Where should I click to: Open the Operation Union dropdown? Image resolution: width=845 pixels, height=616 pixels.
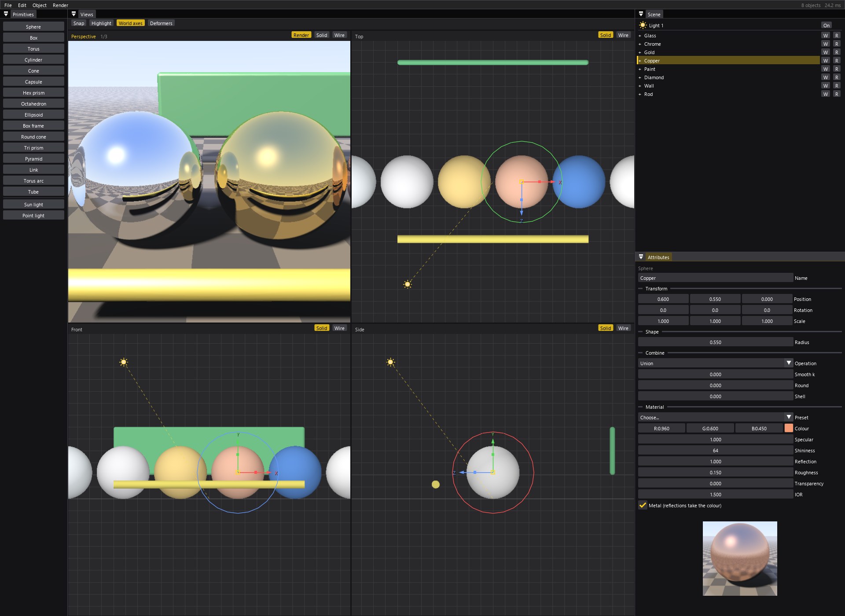click(x=716, y=363)
